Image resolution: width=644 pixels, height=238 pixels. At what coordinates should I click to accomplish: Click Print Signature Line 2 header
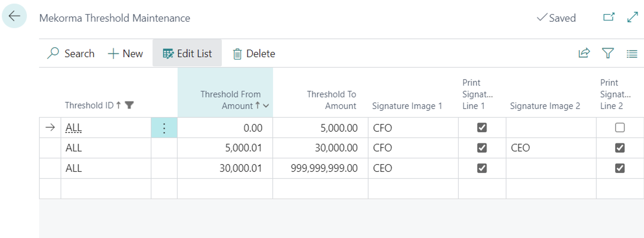615,94
